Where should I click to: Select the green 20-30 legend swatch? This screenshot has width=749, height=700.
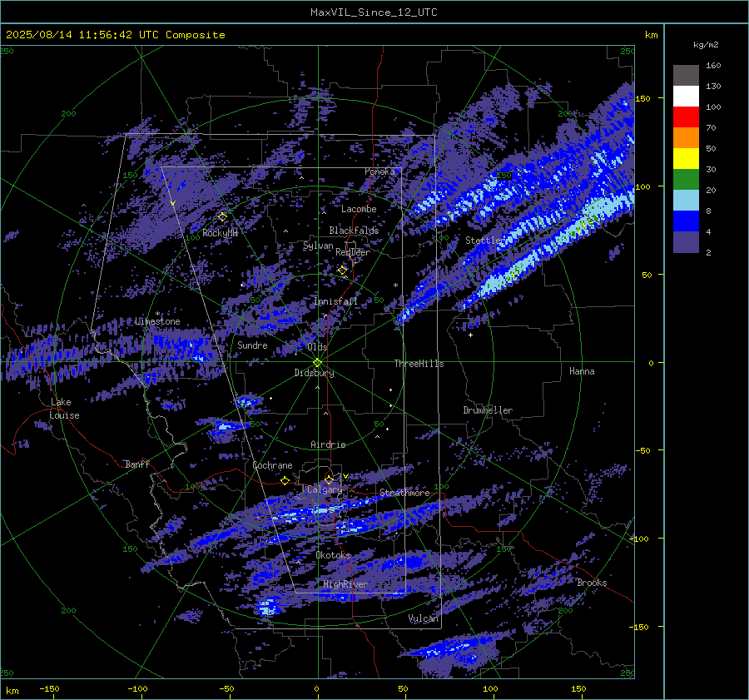coord(686,179)
